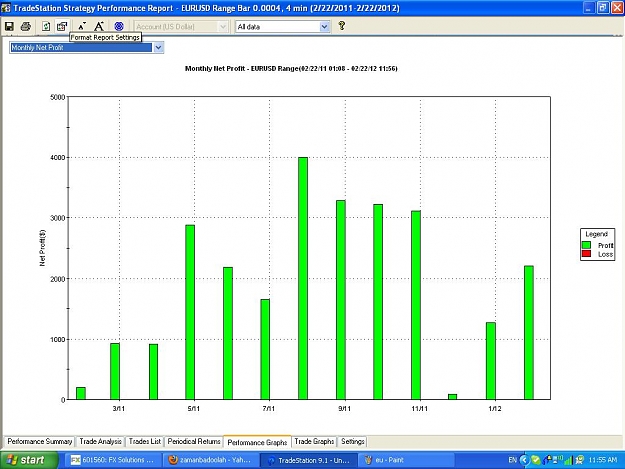Click the 3000 y-axis value
The height and width of the screenshot is (469, 625).
click(57, 218)
